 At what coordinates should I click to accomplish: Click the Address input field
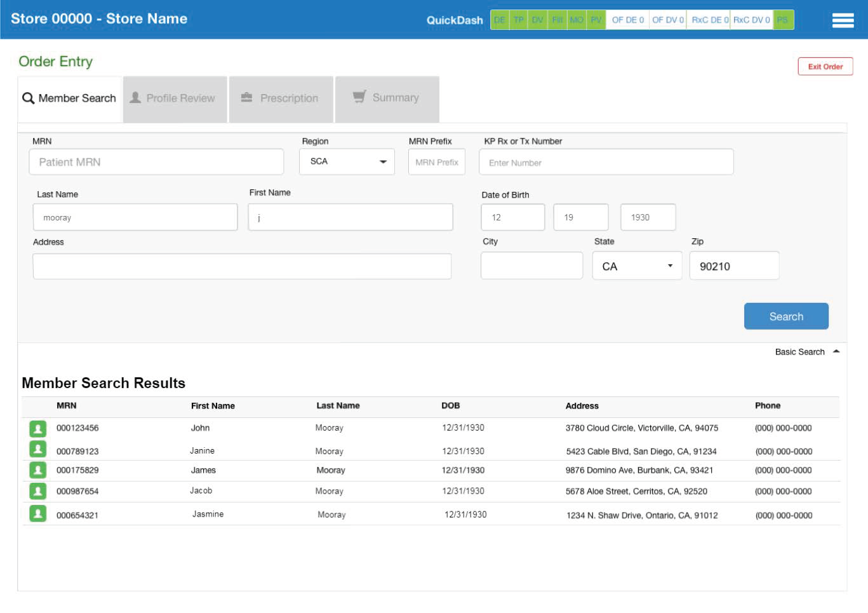pos(242,266)
